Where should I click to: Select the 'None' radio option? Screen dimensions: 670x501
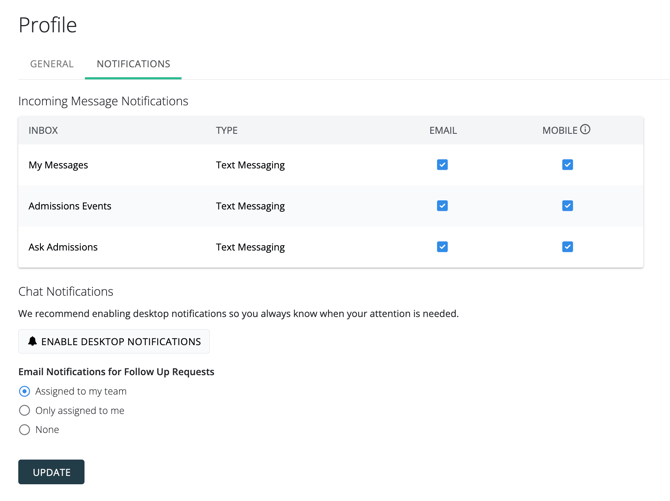[x=25, y=430]
